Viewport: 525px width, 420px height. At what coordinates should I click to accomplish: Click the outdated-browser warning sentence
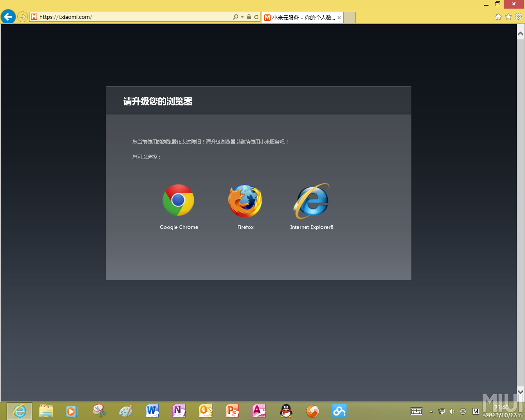click(210, 142)
